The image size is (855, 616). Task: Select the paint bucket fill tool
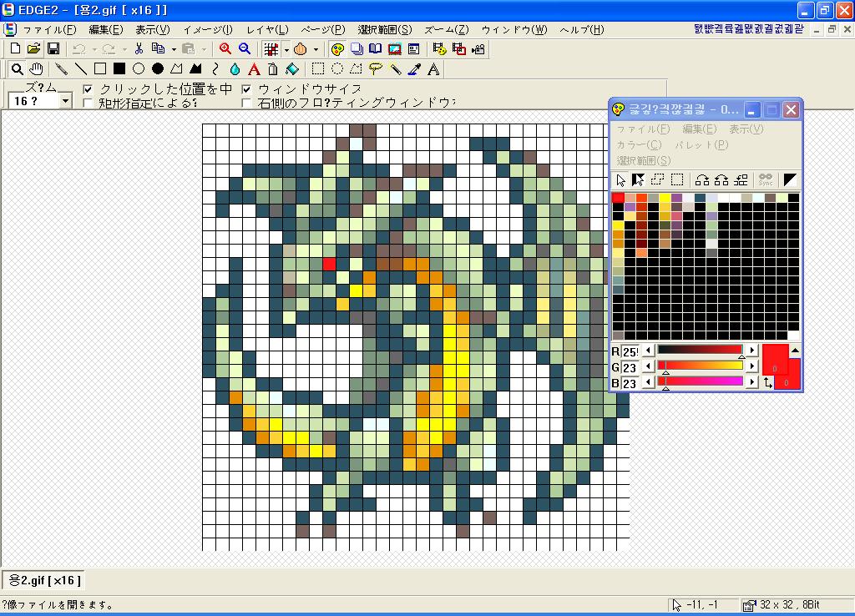point(292,68)
